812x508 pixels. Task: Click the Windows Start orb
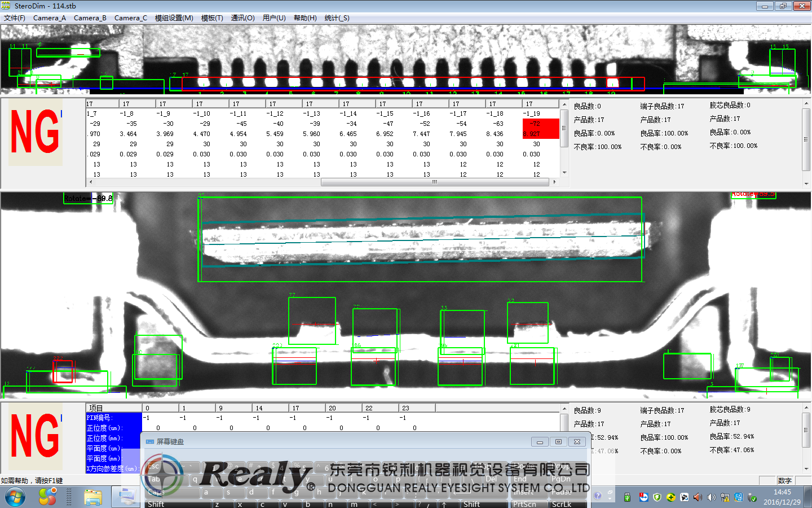click(x=15, y=497)
